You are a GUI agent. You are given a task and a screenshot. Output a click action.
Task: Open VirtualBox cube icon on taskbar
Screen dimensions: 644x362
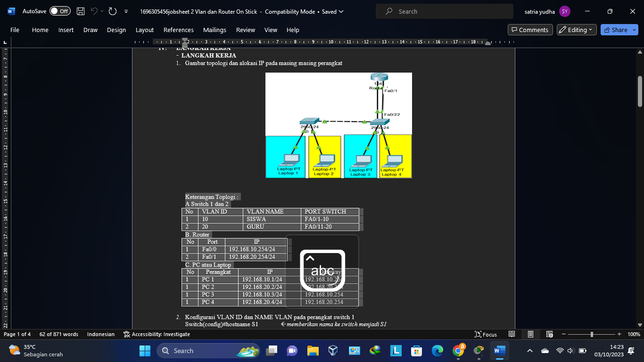tap(333, 351)
